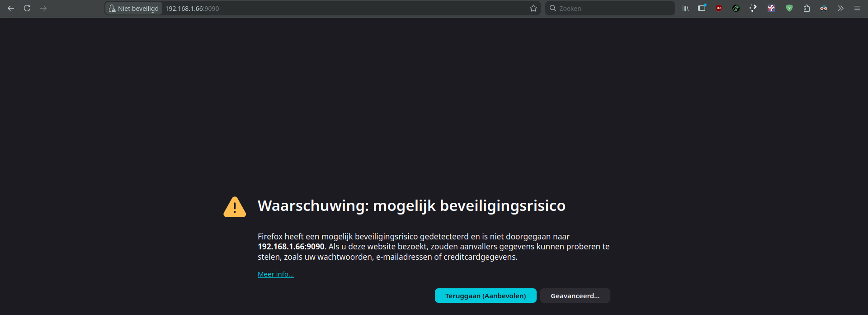Go back to the previous page

pos(11,8)
